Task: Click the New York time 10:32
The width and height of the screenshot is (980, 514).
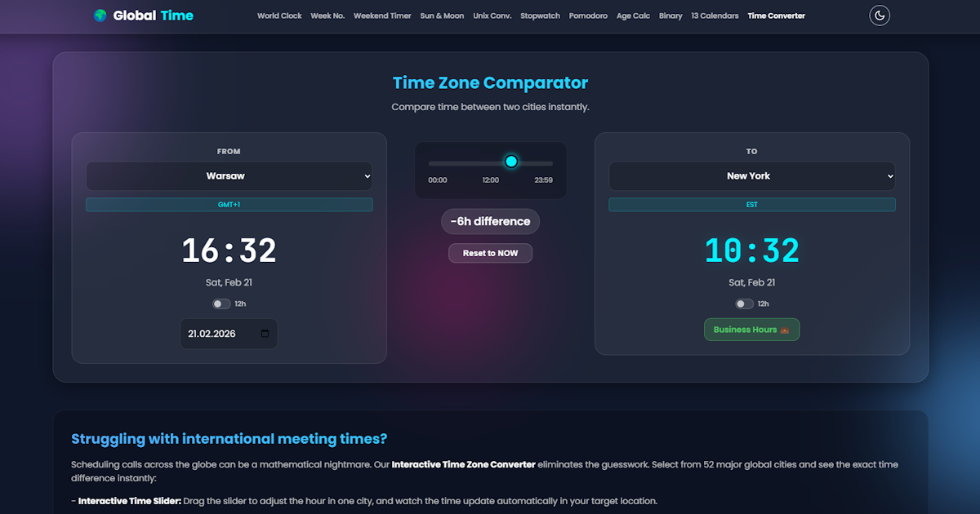Action: tap(752, 250)
